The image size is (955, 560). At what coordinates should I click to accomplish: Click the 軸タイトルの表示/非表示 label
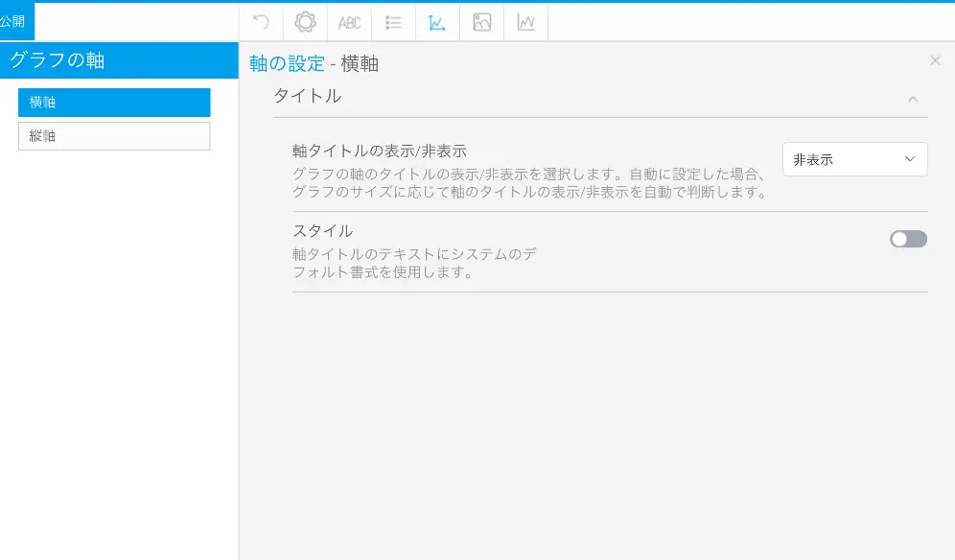379,151
